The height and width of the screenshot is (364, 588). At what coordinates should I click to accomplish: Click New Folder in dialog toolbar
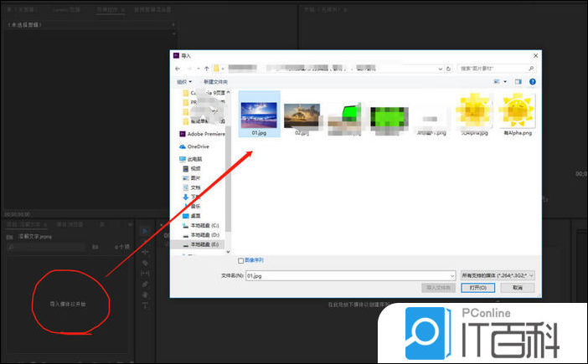215,81
